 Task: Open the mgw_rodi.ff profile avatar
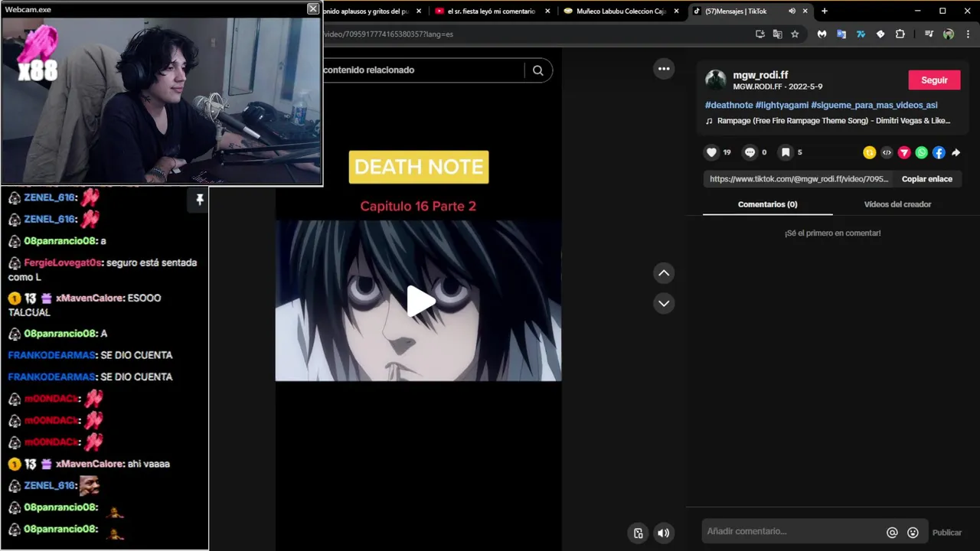tap(715, 80)
